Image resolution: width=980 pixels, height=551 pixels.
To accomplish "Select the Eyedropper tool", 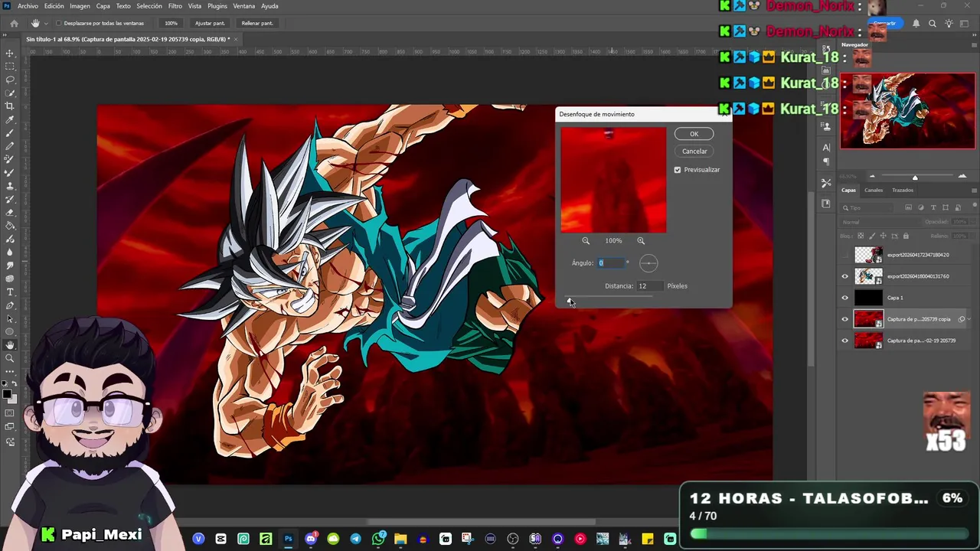I will coord(10,119).
